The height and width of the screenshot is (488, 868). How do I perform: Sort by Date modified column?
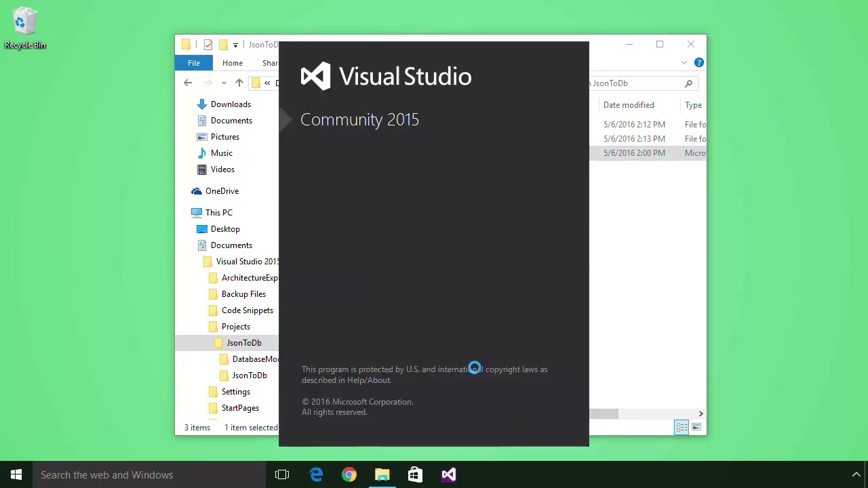(629, 105)
